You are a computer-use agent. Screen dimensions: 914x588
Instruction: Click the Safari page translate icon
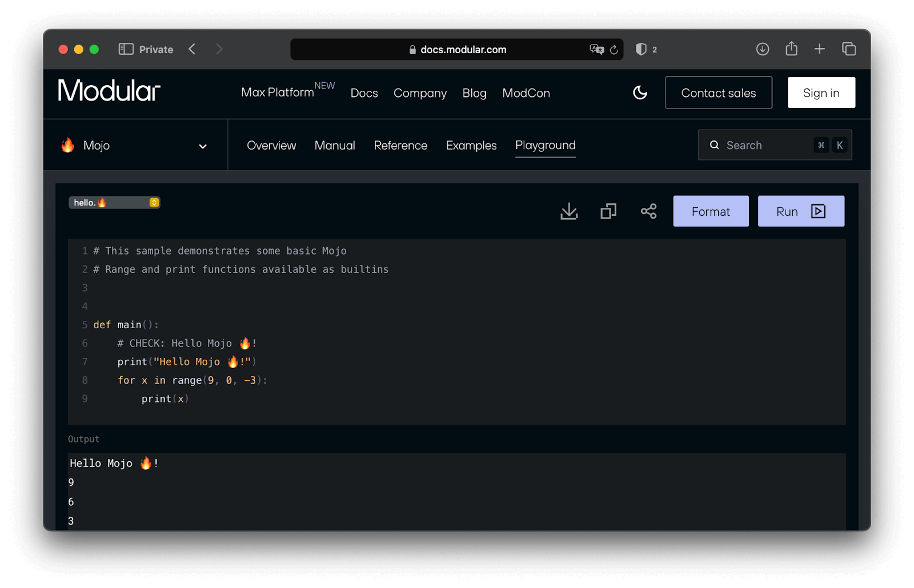[597, 49]
